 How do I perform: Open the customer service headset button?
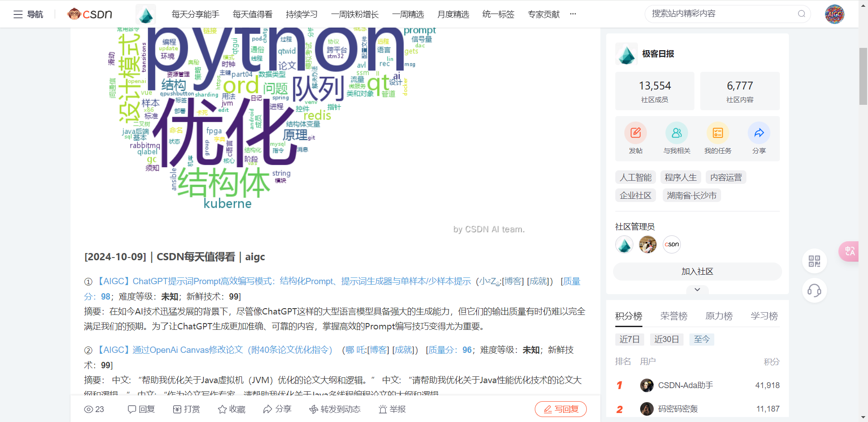pos(815,291)
